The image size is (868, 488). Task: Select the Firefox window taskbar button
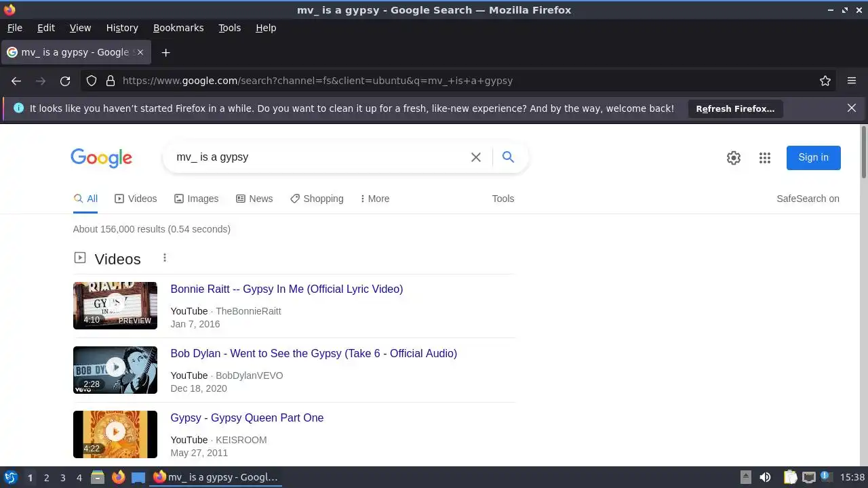[x=216, y=477]
